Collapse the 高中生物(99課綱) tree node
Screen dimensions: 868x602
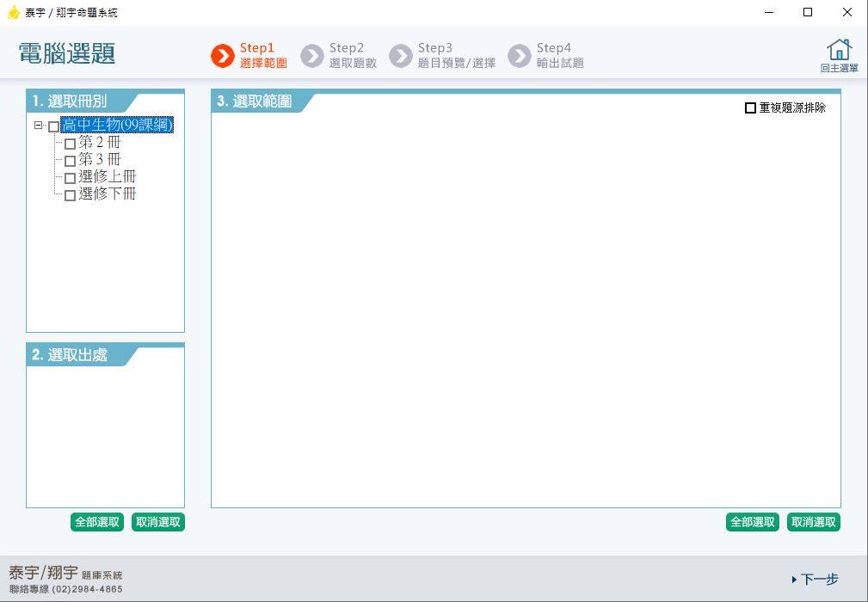(x=38, y=126)
